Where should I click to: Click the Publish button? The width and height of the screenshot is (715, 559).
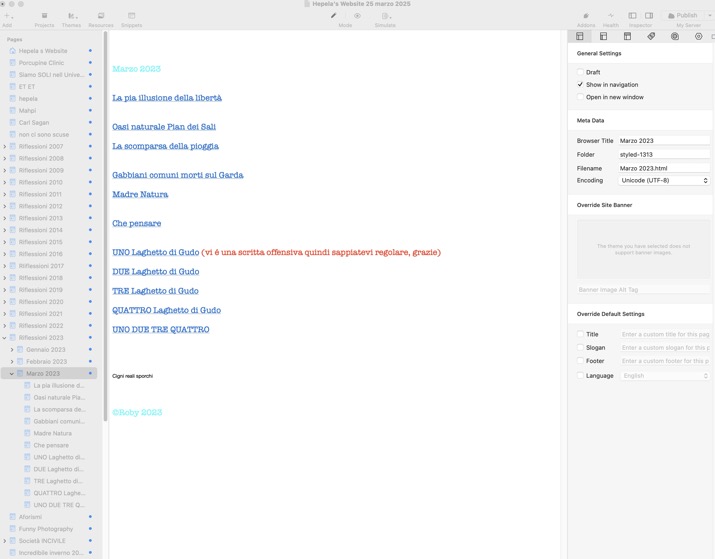[686, 15]
